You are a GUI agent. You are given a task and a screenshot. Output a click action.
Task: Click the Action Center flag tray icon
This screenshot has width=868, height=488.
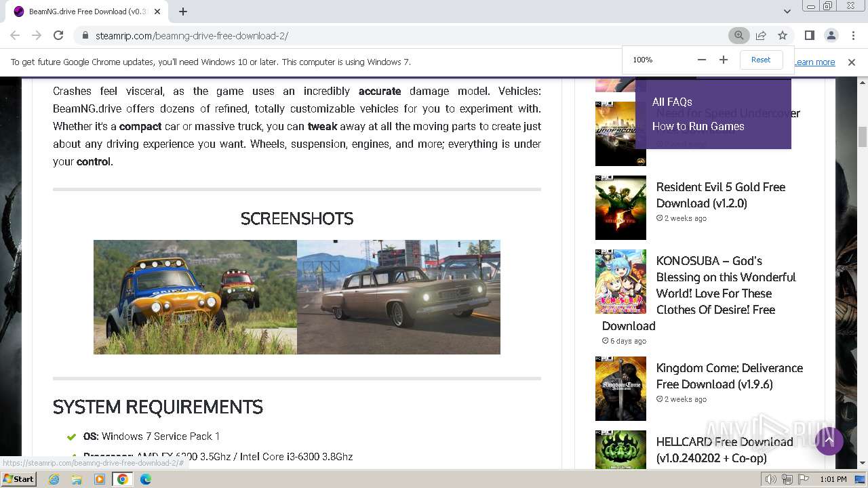tap(804, 479)
